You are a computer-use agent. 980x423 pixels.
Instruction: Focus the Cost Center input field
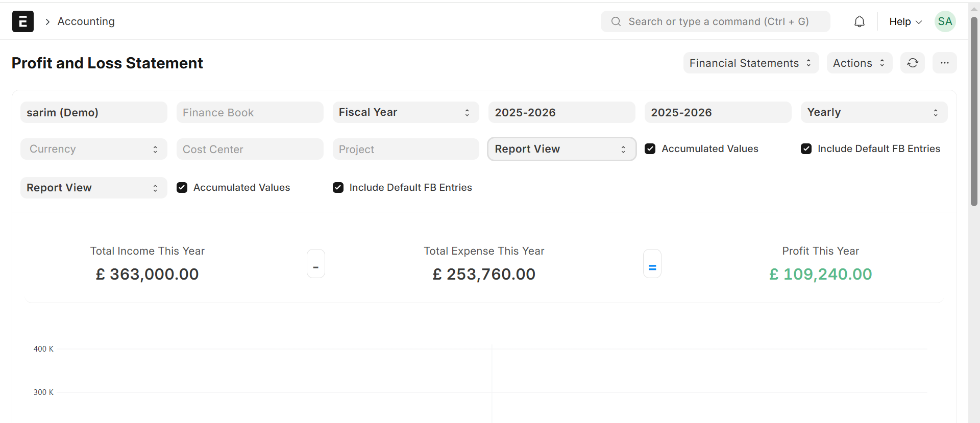pos(250,149)
